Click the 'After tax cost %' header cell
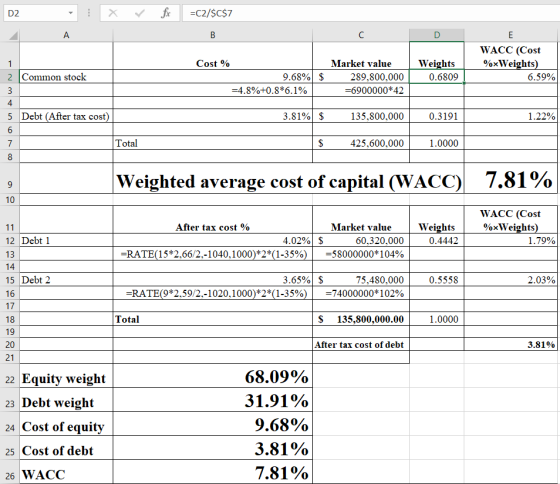This screenshot has height=484, width=560. coord(212,220)
